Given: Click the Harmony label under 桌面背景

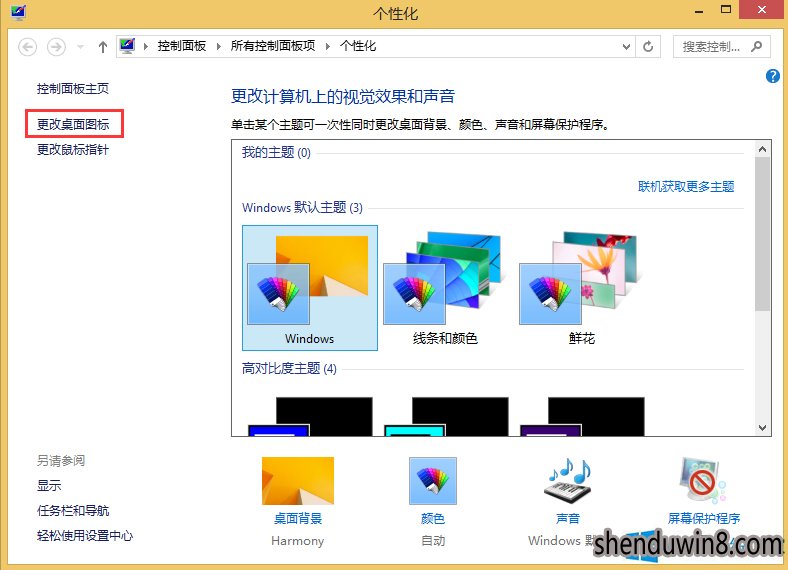Looking at the screenshot, I should click(298, 541).
